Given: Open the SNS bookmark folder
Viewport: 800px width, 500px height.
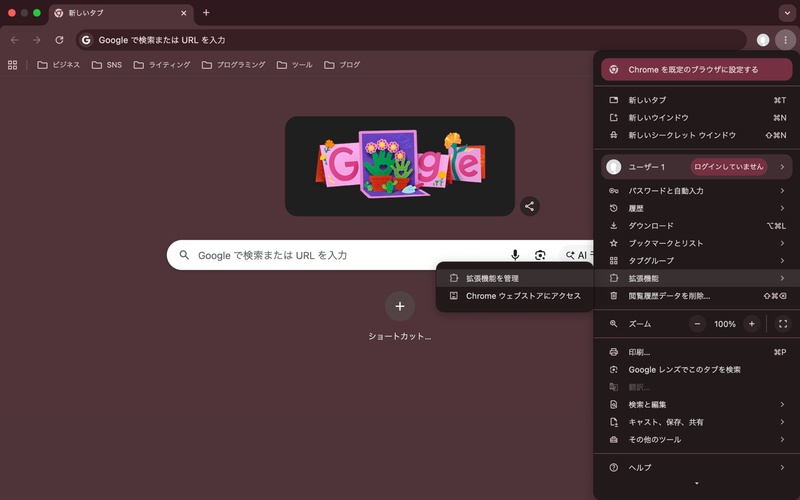Looking at the screenshot, I should click(x=107, y=65).
